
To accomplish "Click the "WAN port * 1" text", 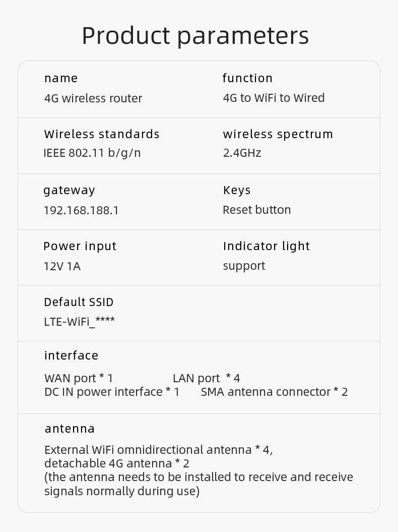I will click(79, 378).
